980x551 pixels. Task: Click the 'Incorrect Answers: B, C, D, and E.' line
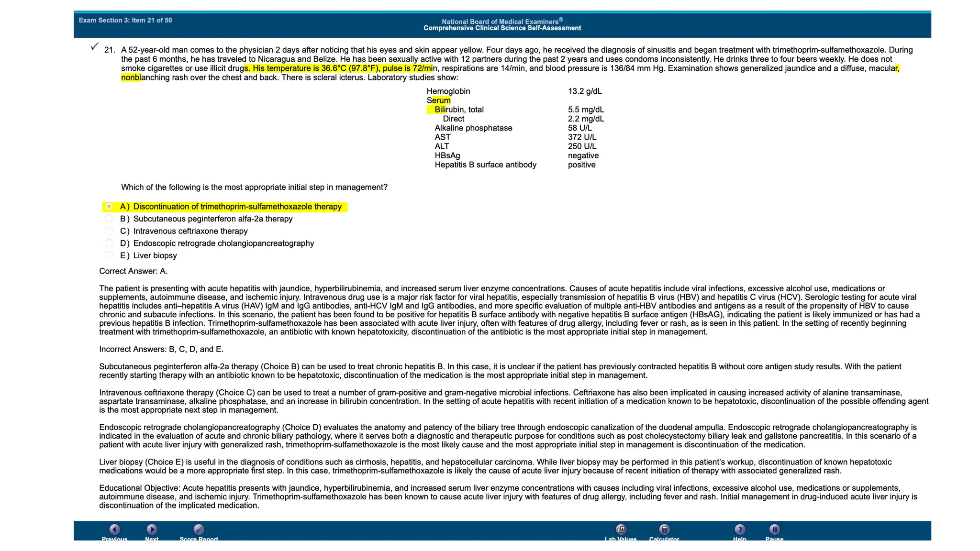pos(161,349)
